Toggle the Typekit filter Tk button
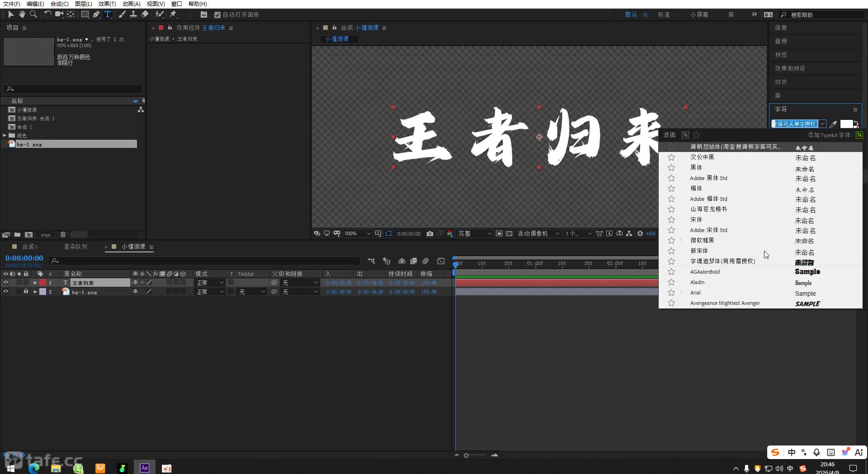The height and width of the screenshot is (474, 868). 685,135
